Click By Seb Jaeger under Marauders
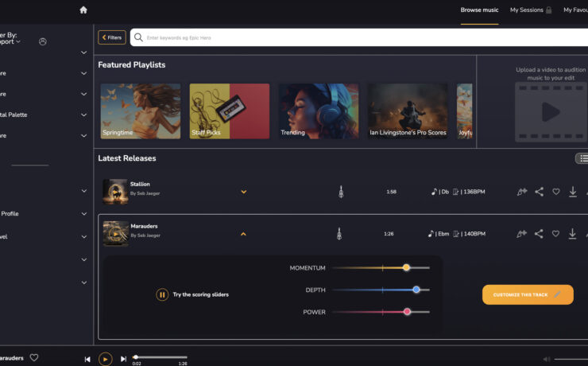The image size is (588, 366). click(x=145, y=236)
